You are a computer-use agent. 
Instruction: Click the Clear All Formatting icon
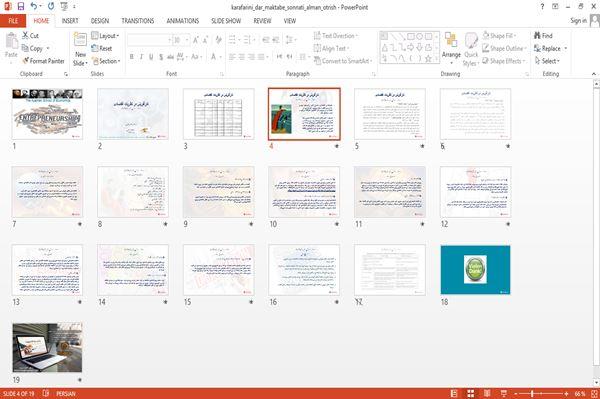(219, 40)
